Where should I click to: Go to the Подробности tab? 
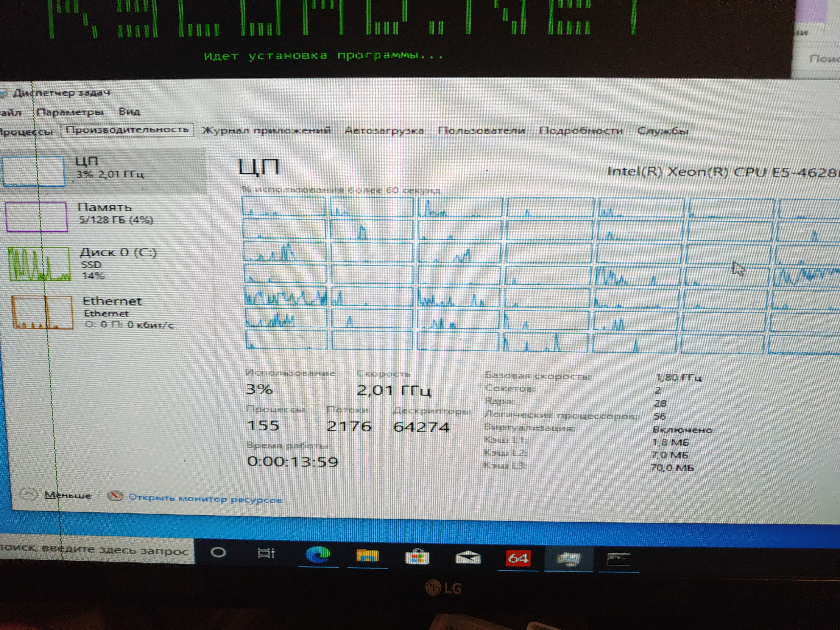(581, 131)
